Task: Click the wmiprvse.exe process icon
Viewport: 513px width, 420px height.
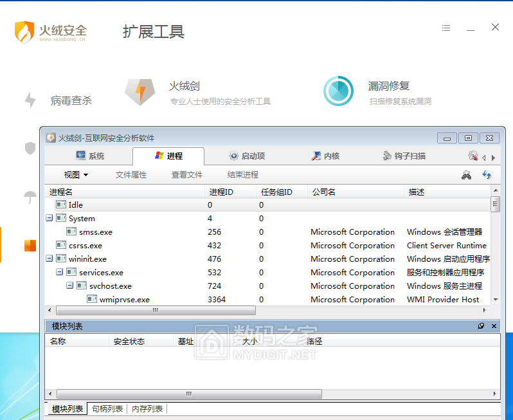Action: (x=91, y=299)
